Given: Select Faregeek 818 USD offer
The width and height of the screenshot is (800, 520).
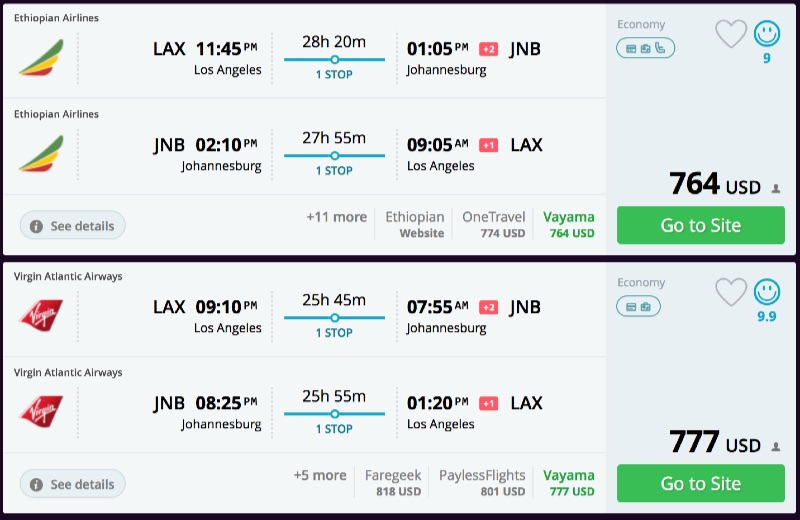Looking at the screenshot, I should [x=393, y=483].
